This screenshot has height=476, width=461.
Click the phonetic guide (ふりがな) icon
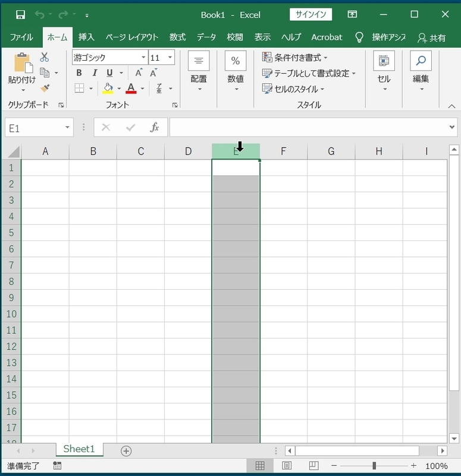click(159, 88)
